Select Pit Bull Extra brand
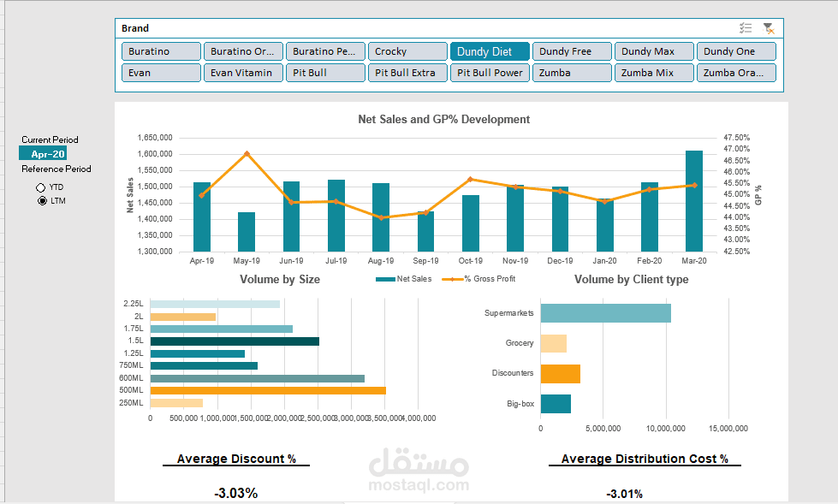 (407, 73)
